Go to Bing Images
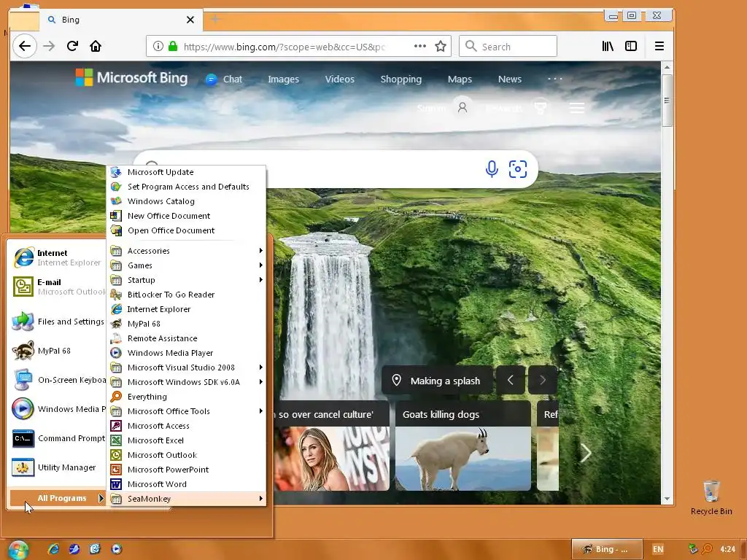The image size is (747, 560). click(x=284, y=79)
